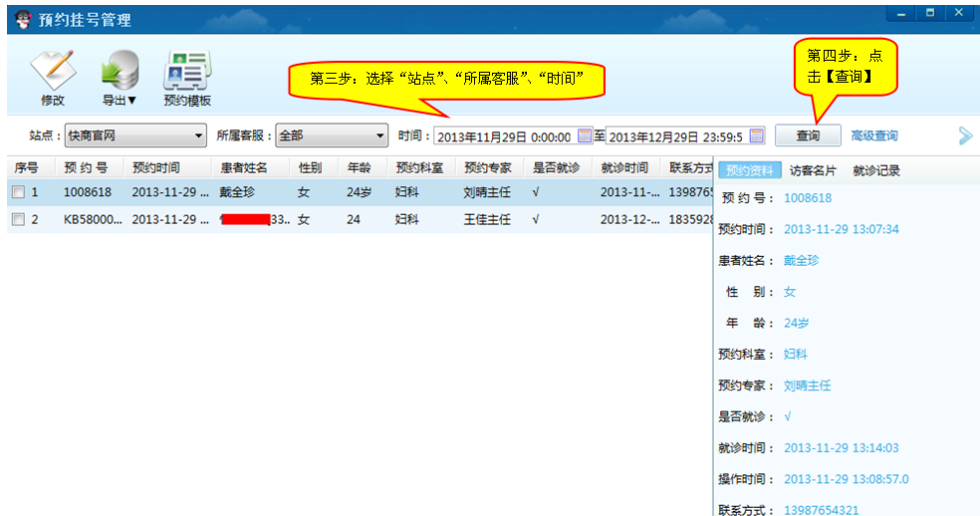Click the end time field 2013年12月29日
This screenshot has height=516, width=980.
pyautogui.click(x=676, y=136)
